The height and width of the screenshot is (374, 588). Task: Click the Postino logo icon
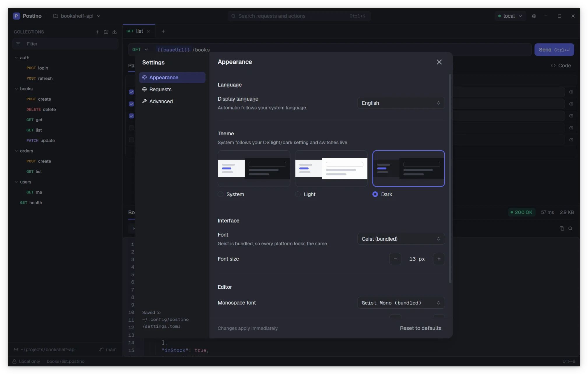17,16
